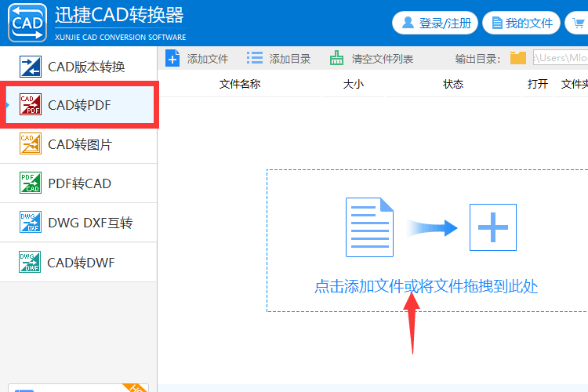The image size is (588, 392).
Task: Click the output directory path field
Action: pyautogui.click(x=561, y=58)
